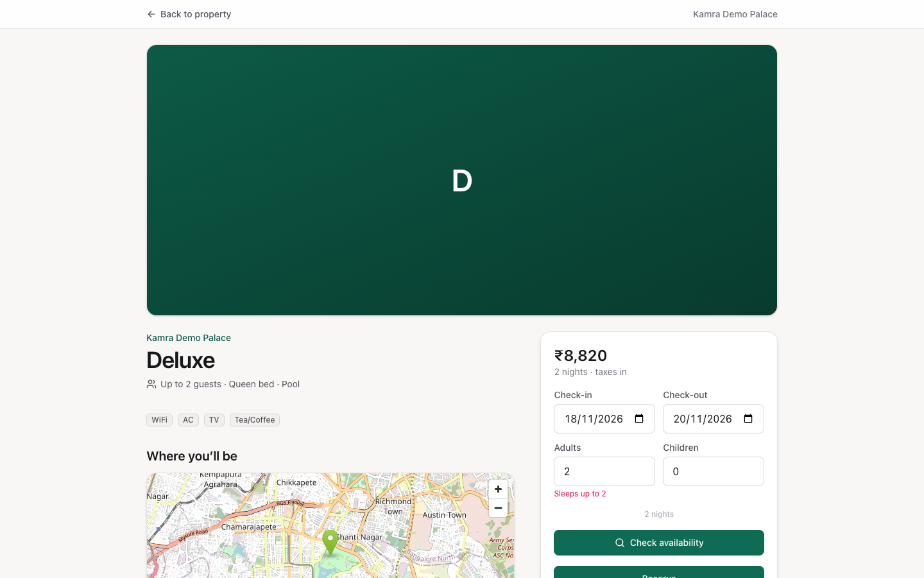
Task: Click the Back to property link
Action: coord(189,14)
